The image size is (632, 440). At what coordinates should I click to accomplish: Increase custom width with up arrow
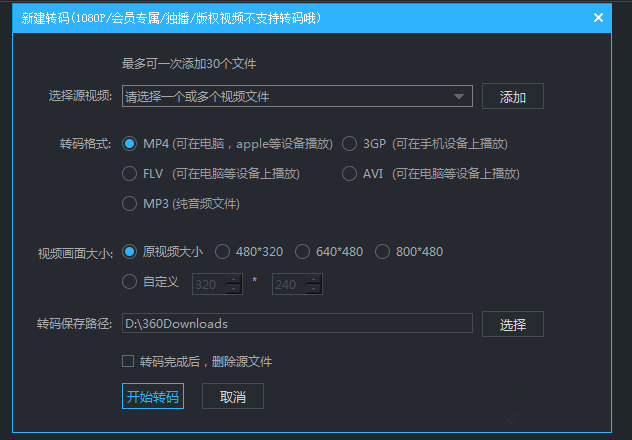(x=234, y=280)
